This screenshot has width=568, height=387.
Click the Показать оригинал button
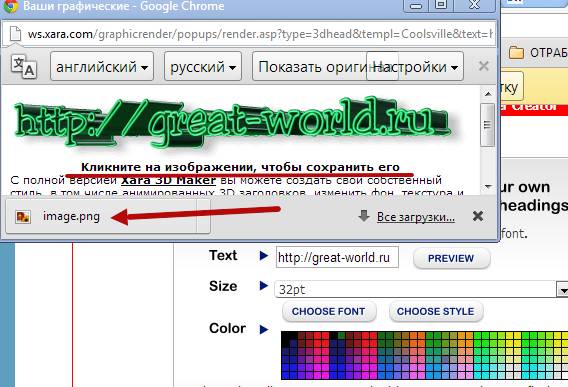click(310, 66)
